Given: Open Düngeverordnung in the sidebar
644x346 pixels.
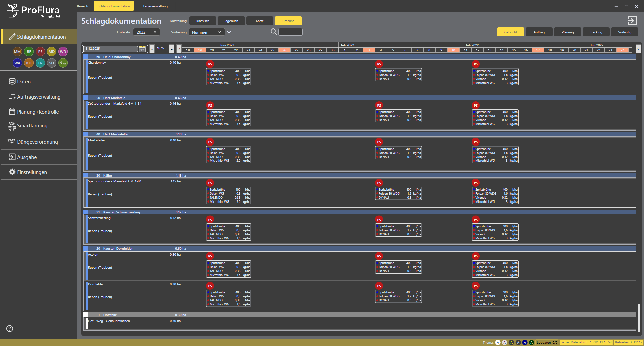Looking at the screenshot, I should (x=38, y=142).
